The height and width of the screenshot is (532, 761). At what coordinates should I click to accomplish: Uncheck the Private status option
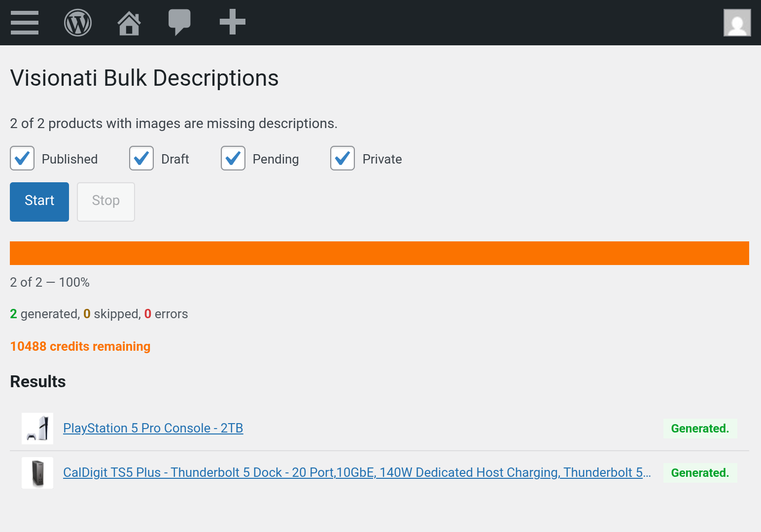[342, 158]
